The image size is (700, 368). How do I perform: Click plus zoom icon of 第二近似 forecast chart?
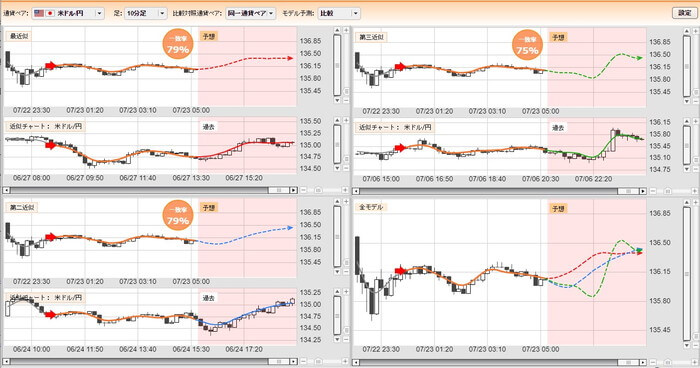tap(346, 202)
